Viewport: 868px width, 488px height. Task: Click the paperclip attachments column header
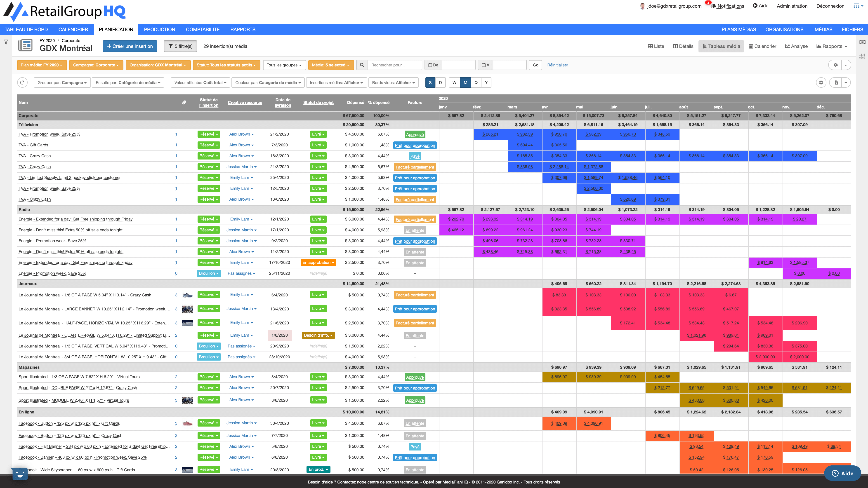(x=184, y=102)
